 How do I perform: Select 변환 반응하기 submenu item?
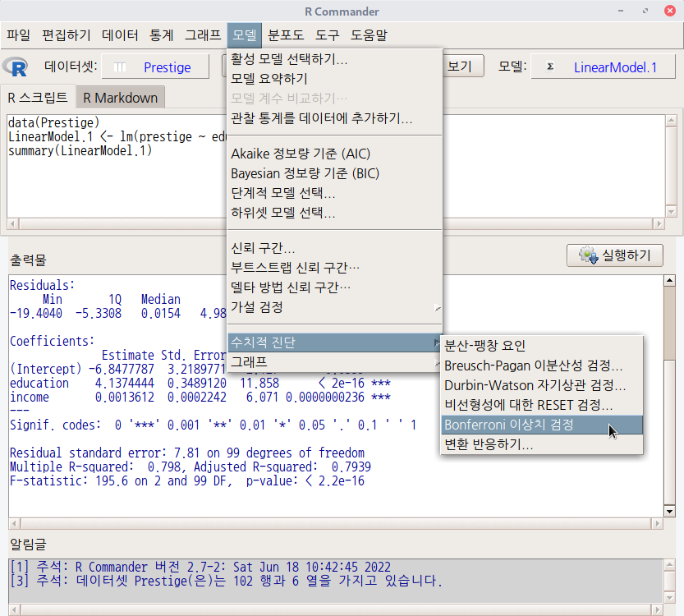(542, 444)
